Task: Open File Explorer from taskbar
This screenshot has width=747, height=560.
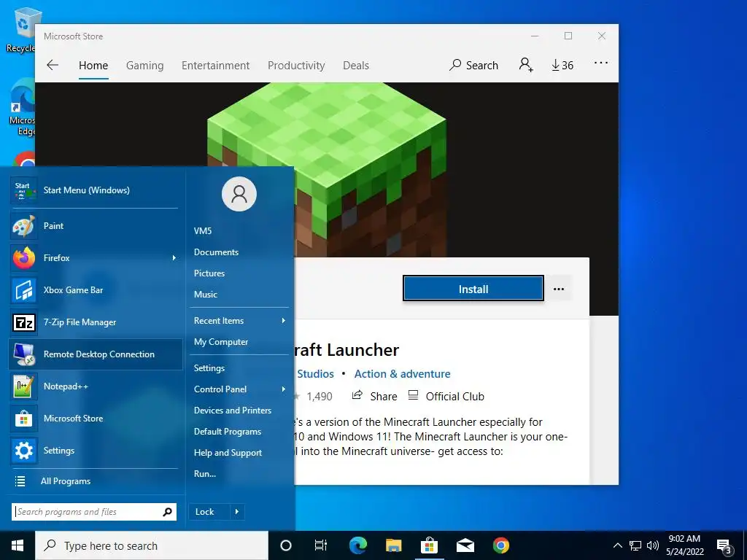Action: tap(393, 545)
